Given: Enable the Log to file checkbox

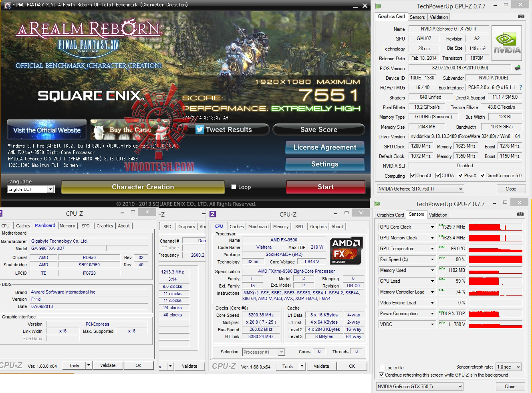Looking at the screenshot, I should [381, 368].
